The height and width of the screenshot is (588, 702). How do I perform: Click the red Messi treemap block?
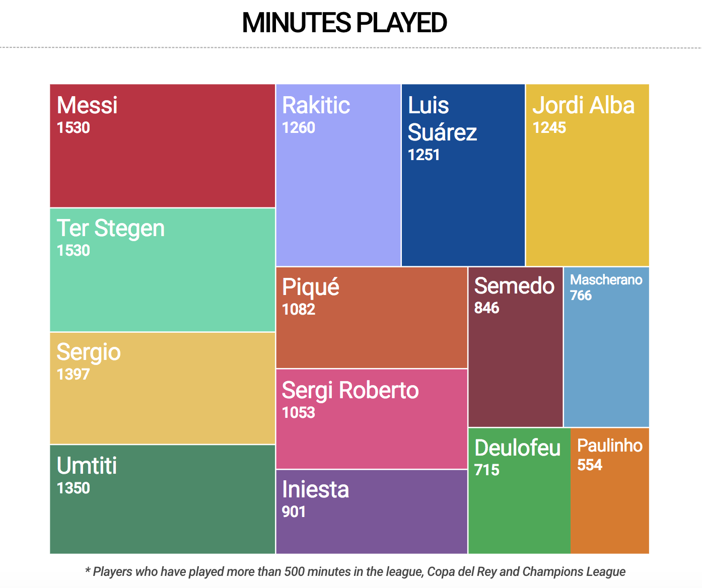(x=162, y=145)
